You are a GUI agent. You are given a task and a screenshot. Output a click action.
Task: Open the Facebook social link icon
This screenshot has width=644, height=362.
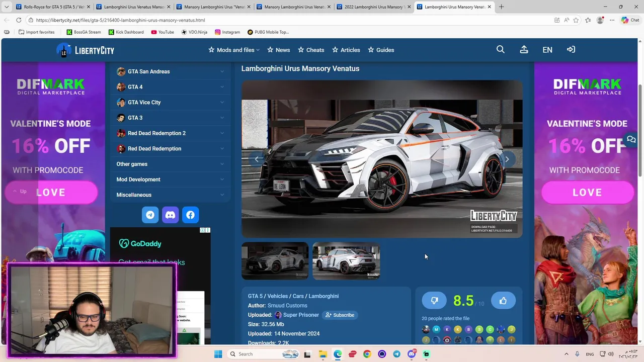pyautogui.click(x=190, y=215)
